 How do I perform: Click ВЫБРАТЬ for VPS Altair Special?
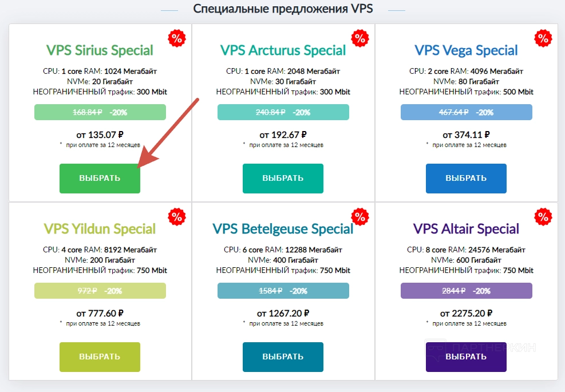[x=466, y=357]
